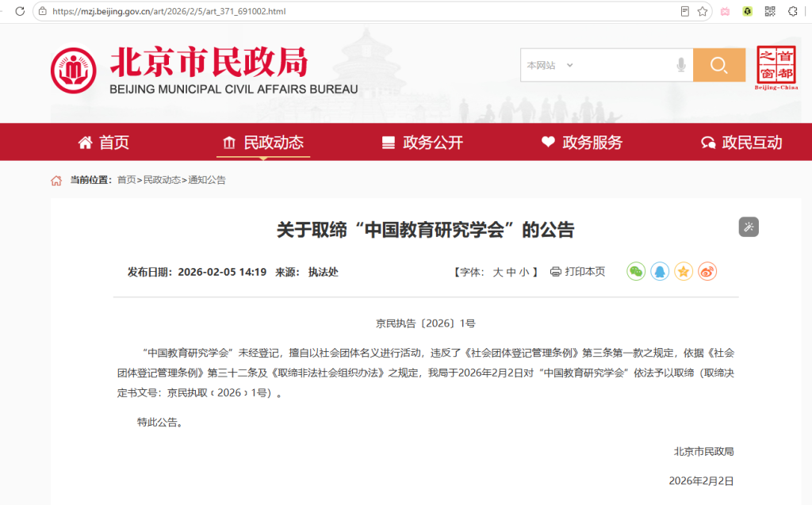Share the article to Qzone star icon
Viewport: 812px width, 505px height.
pos(684,271)
